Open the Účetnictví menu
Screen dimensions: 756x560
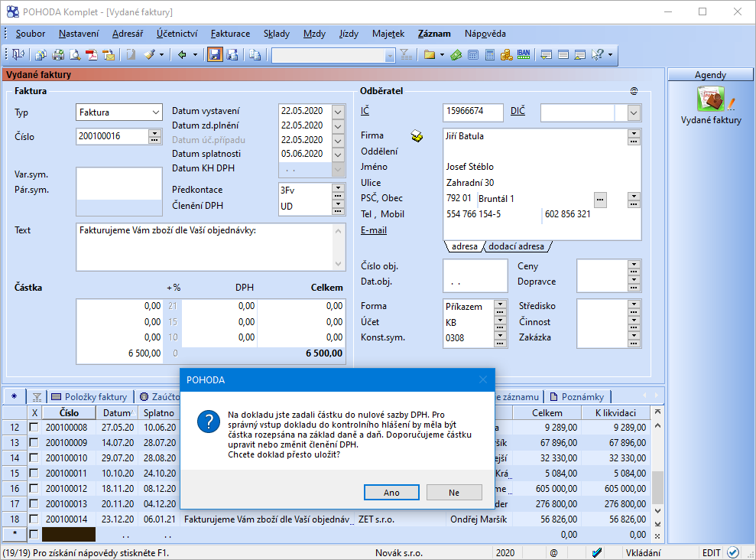[x=177, y=34]
